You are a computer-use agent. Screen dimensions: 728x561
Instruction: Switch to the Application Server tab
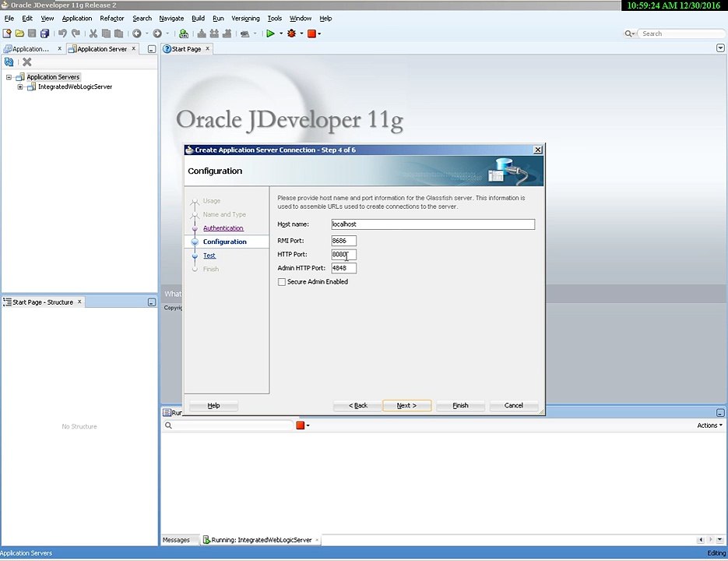click(102, 49)
